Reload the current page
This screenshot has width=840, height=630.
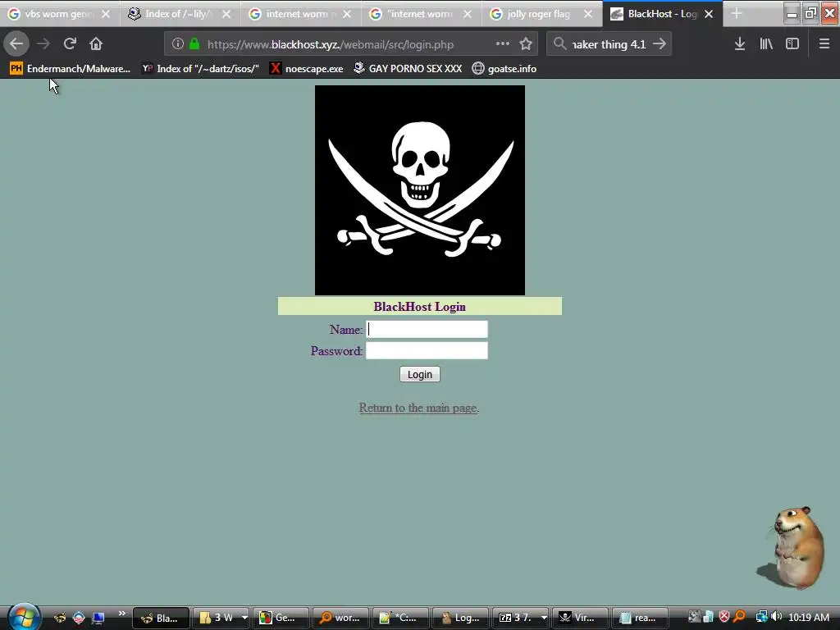(x=70, y=44)
